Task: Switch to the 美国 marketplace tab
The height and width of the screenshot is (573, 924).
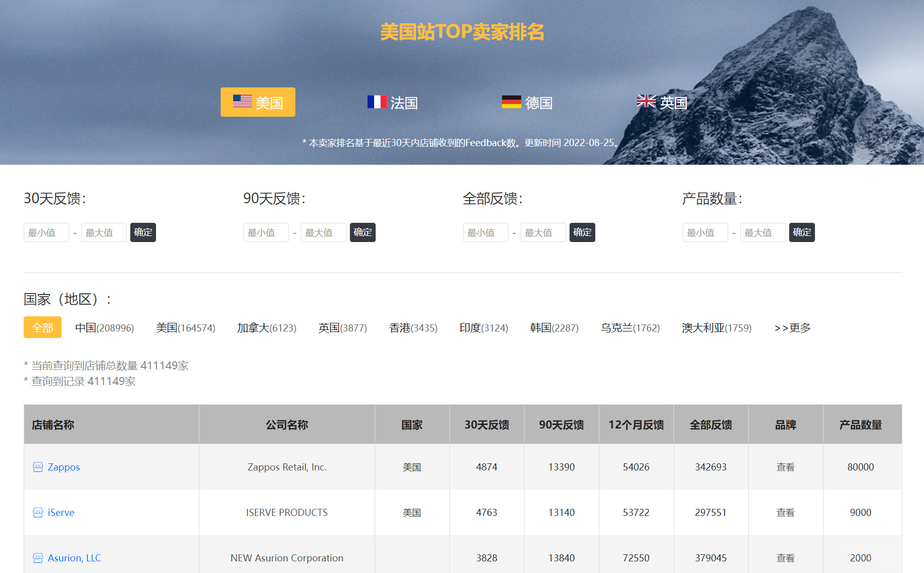Action: click(x=258, y=102)
